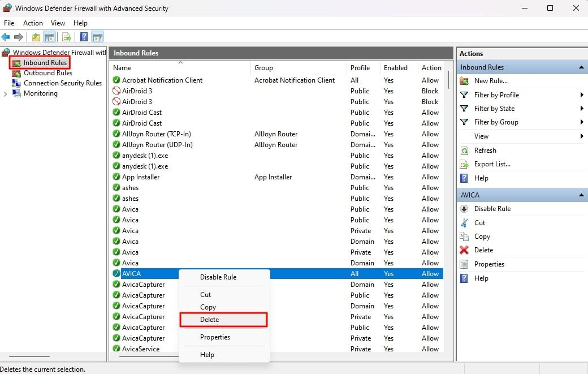The height and width of the screenshot is (374, 588).
Task: Sort by the Group column header
Action: pos(299,67)
